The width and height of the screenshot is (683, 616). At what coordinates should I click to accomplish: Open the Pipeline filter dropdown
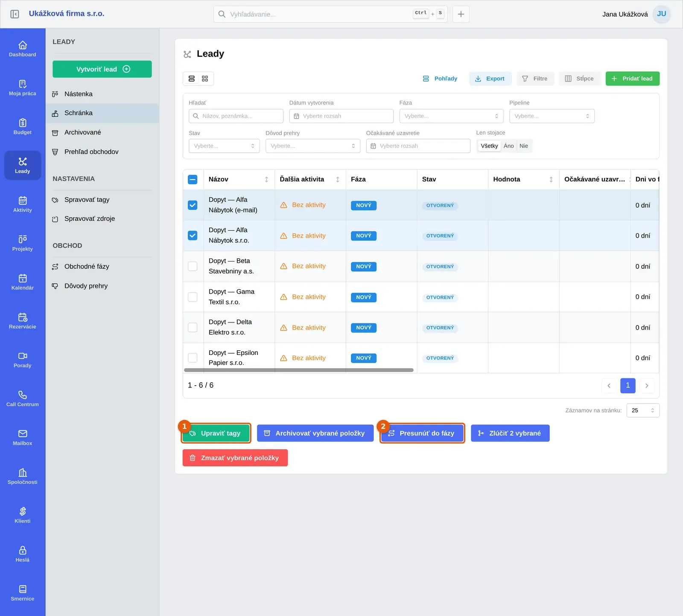[x=552, y=116]
